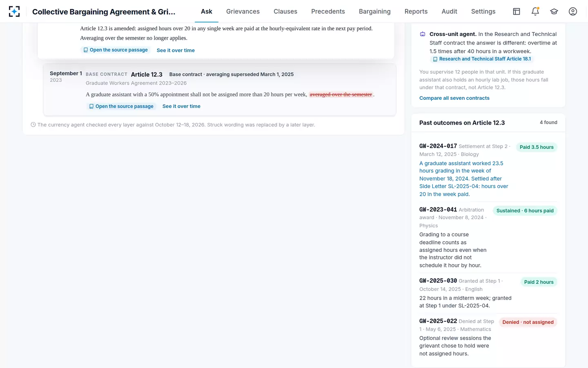Open source passage under amended Article 12.3
This screenshot has width=588, height=368.
point(116,50)
